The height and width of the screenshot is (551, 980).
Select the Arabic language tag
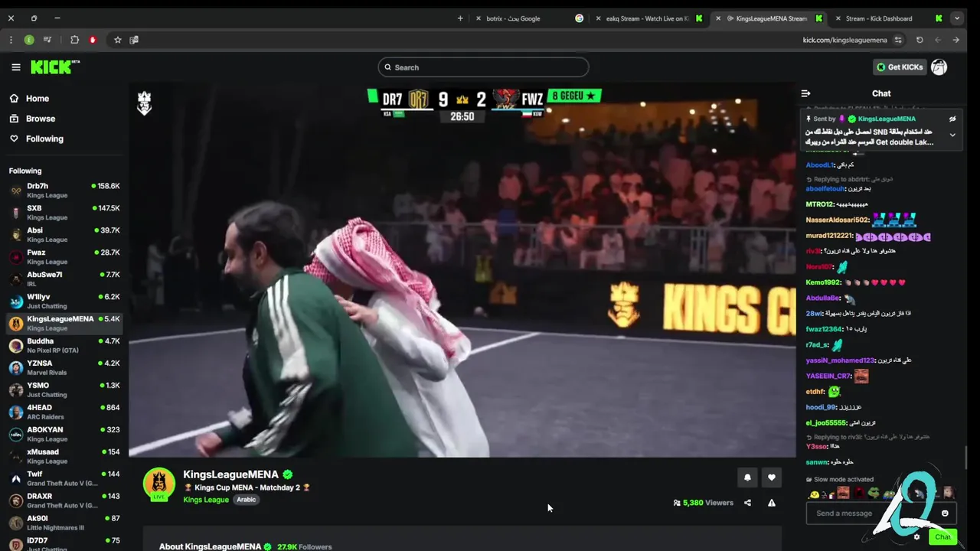pos(246,500)
